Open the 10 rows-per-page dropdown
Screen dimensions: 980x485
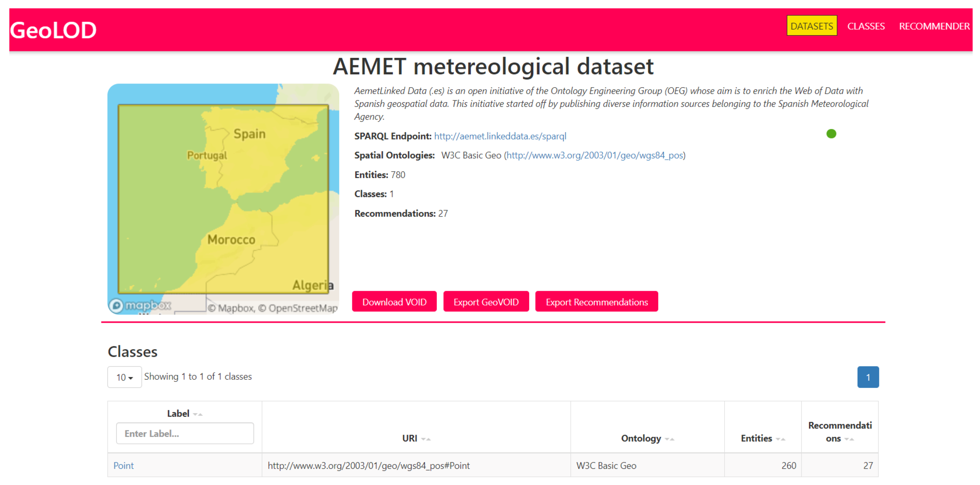[x=124, y=377]
